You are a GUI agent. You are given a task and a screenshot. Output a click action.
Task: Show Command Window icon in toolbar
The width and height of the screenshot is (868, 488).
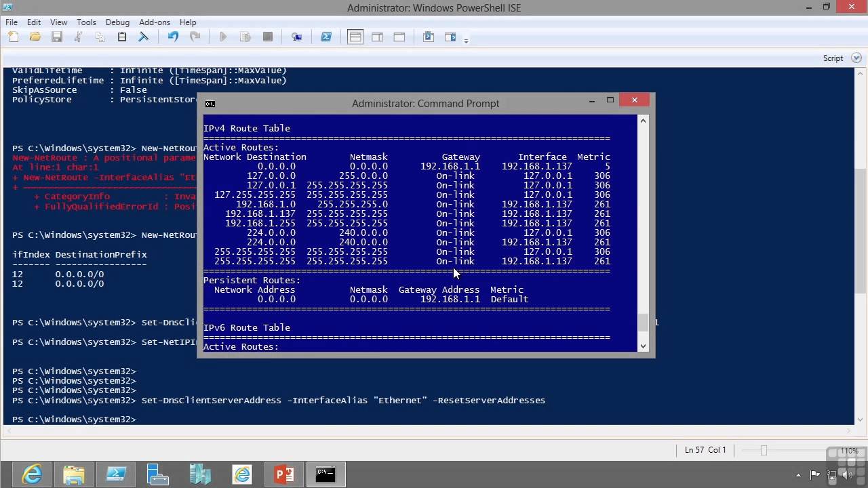429,37
